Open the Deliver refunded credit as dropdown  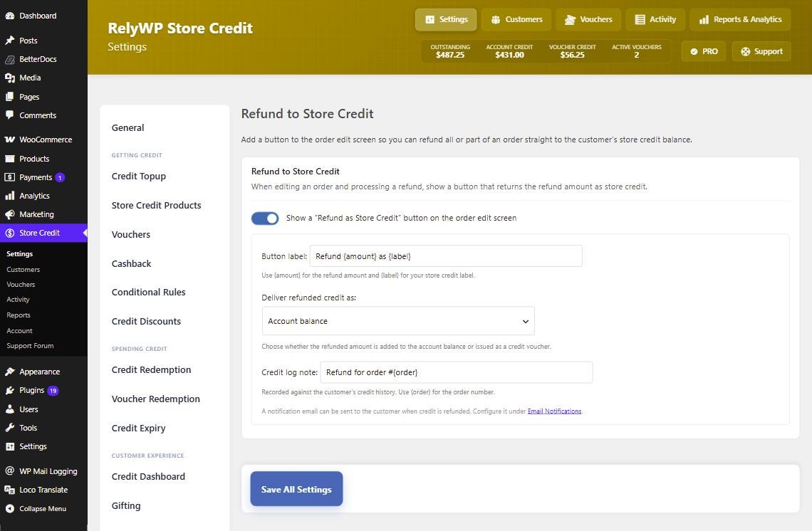tap(398, 321)
